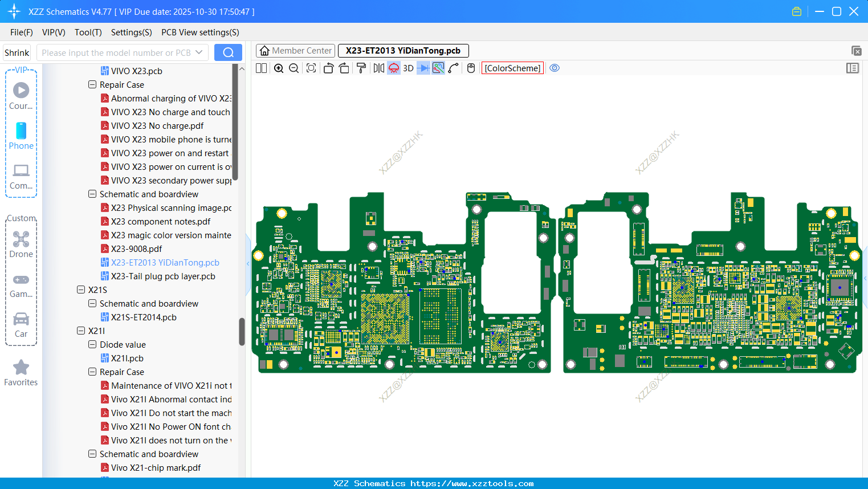The height and width of the screenshot is (489, 868).
Task: Open the ColorScheme picker
Action: [512, 68]
